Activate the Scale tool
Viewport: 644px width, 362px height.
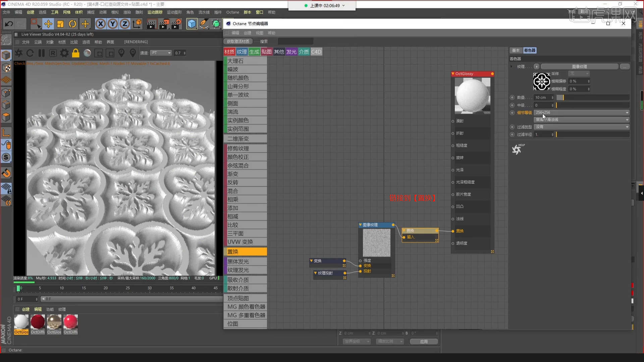point(60,24)
